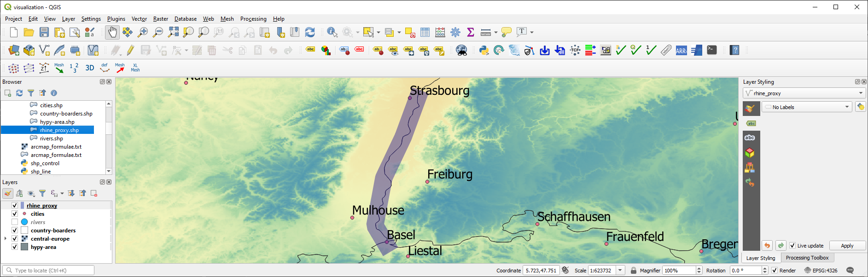Click the EPSG:4326 CRS button

[821, 271]
